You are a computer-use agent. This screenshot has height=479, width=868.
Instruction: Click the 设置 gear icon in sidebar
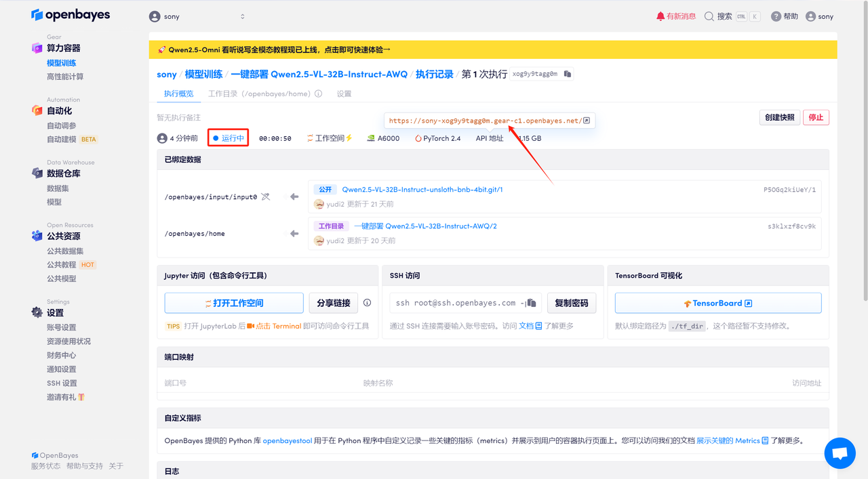(x=37, y=312)
